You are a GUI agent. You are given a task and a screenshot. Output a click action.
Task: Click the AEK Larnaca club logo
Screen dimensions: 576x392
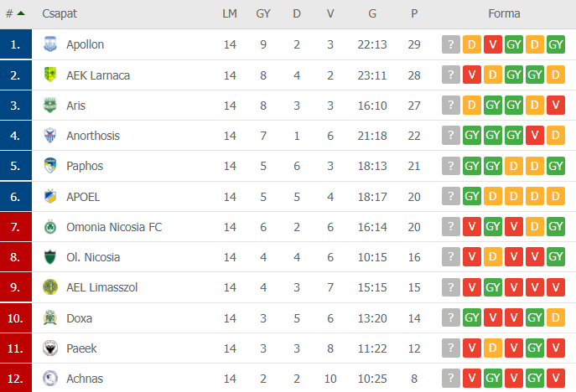coord(50,75)
